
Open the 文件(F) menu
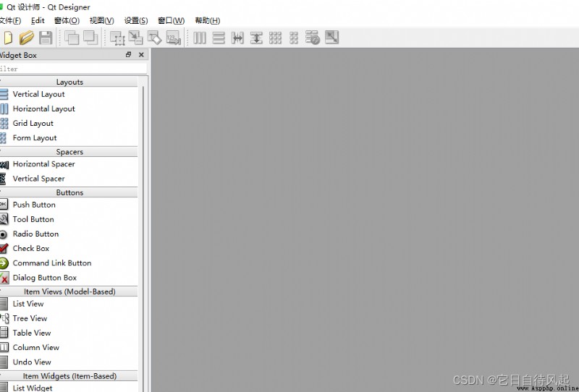pyautogui.click(x=10, y=21)
